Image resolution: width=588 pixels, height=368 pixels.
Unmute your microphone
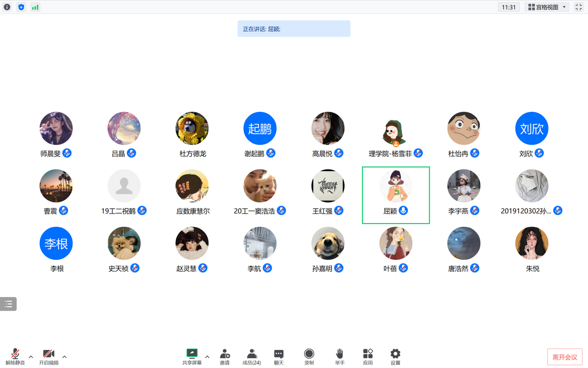coord(15,356)
